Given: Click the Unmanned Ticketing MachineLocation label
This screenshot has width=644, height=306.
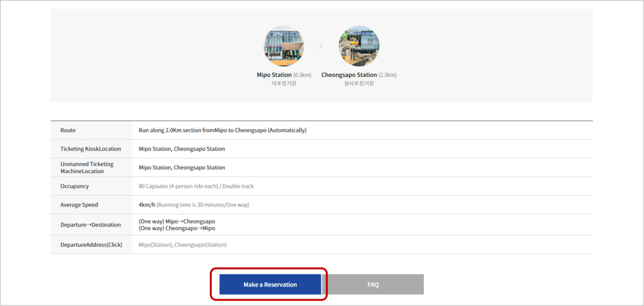Looking at the screenshot, I should (87, 167).
